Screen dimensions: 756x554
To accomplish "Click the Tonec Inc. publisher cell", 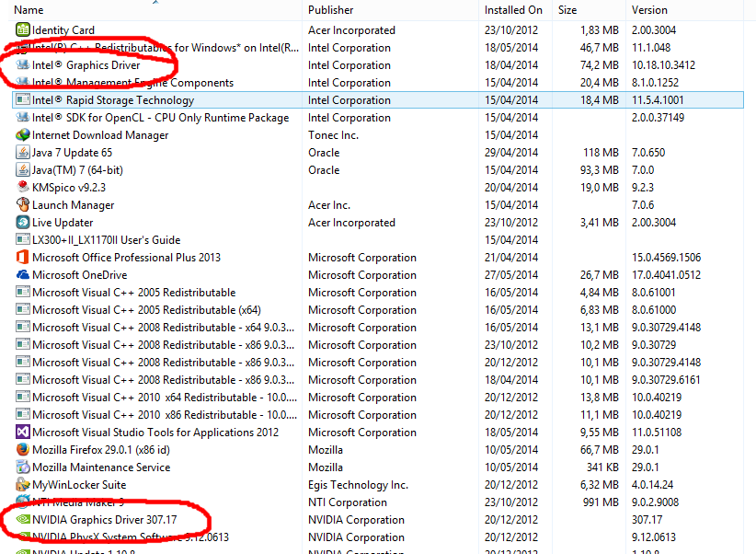I will 333,135.
